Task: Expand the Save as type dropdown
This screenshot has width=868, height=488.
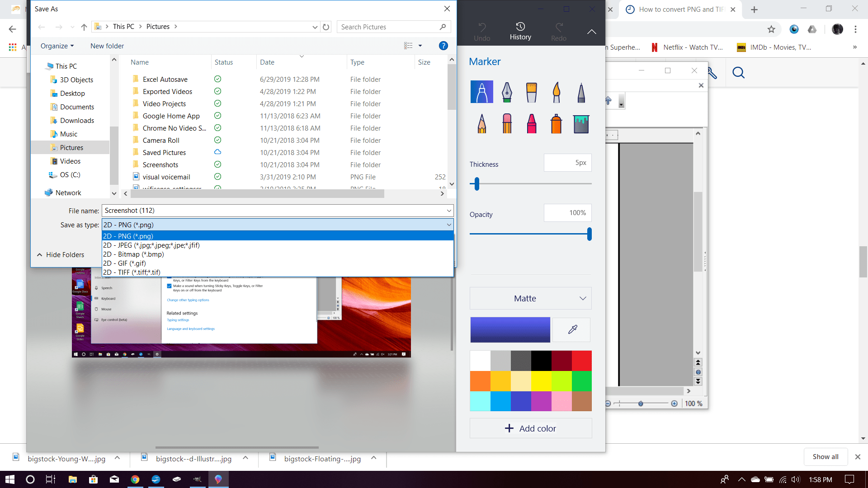Action: [x=448, y=225]
